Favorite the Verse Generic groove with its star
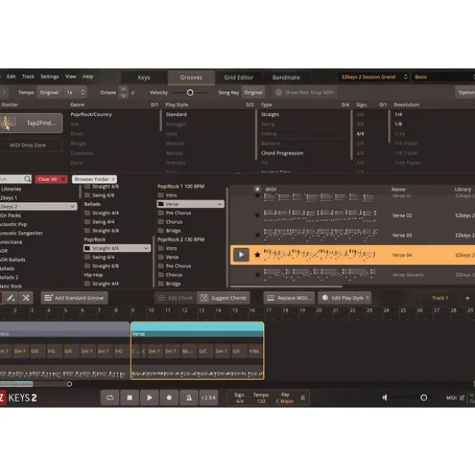Image resolution: width=475 pixels, height=476 pixels. 258,275
